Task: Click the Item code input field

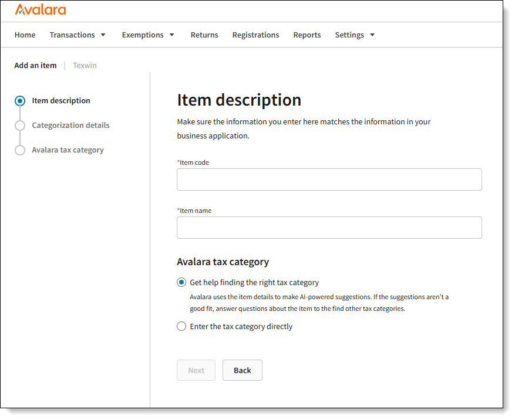Action: 329,179
